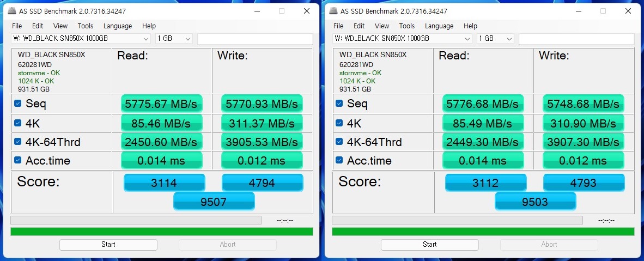This screenshot has width=644, height=261.
Task: Click the 5748.68 MB/s Seq write result
Action: (x=584, y=104)
